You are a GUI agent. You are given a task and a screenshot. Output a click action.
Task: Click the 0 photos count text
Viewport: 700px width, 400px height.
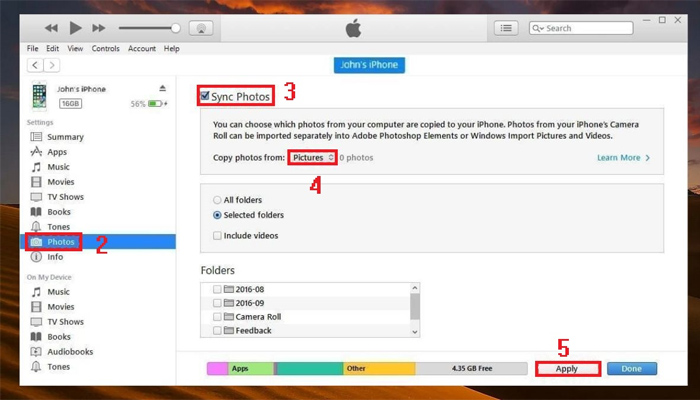[x=356, y=158]
